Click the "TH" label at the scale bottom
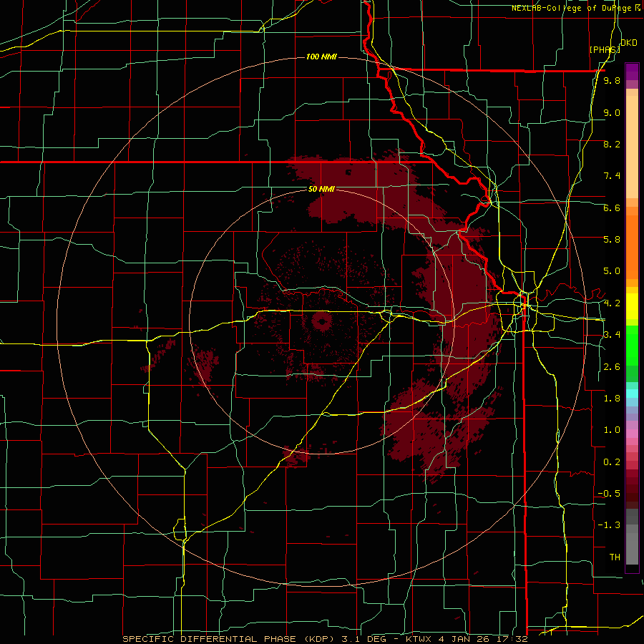This screenshot has height=644, width=644. click(x=615, y=557)
